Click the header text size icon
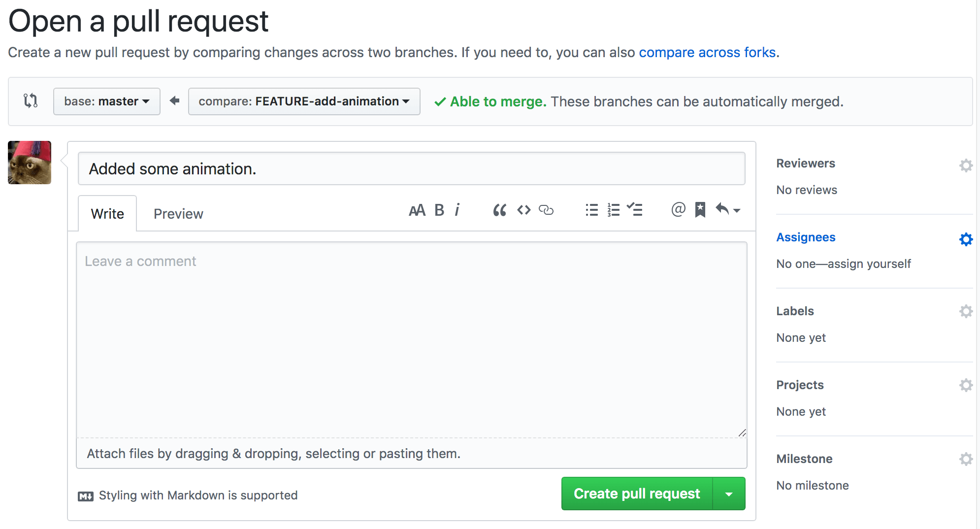 tap(417, 210)
